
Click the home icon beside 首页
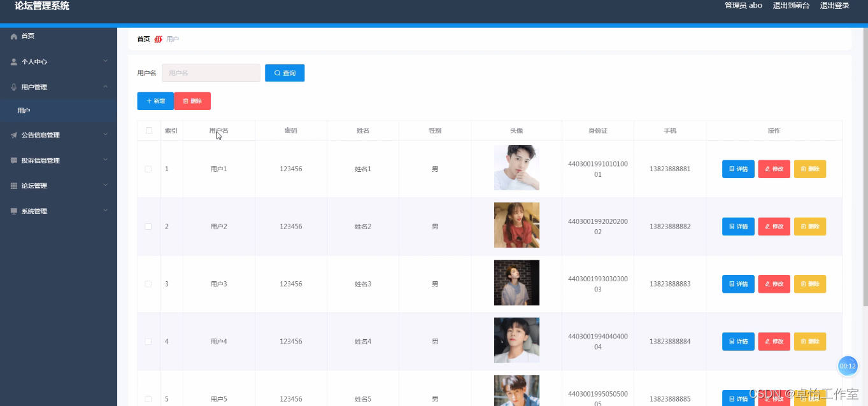(14, 36)
